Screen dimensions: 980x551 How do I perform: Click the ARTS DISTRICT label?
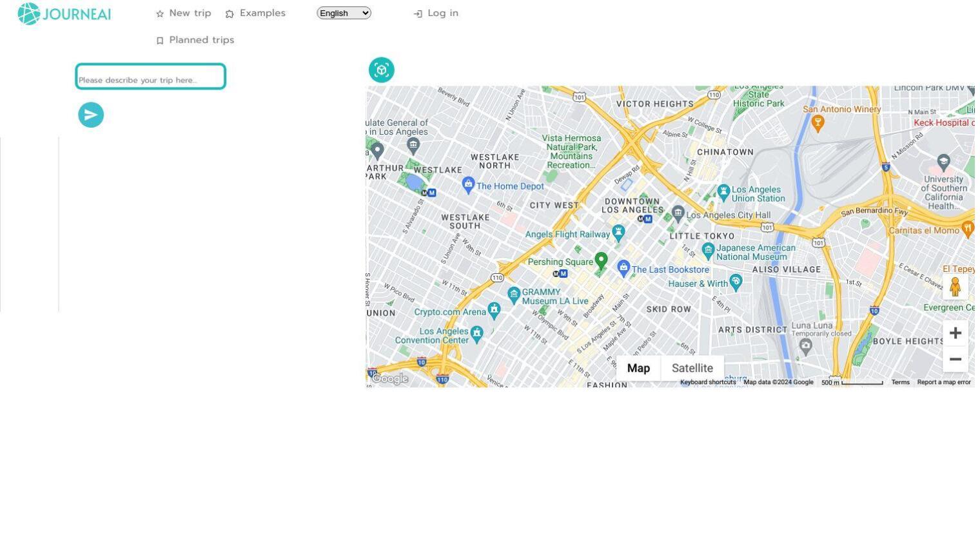pos(752,330)
